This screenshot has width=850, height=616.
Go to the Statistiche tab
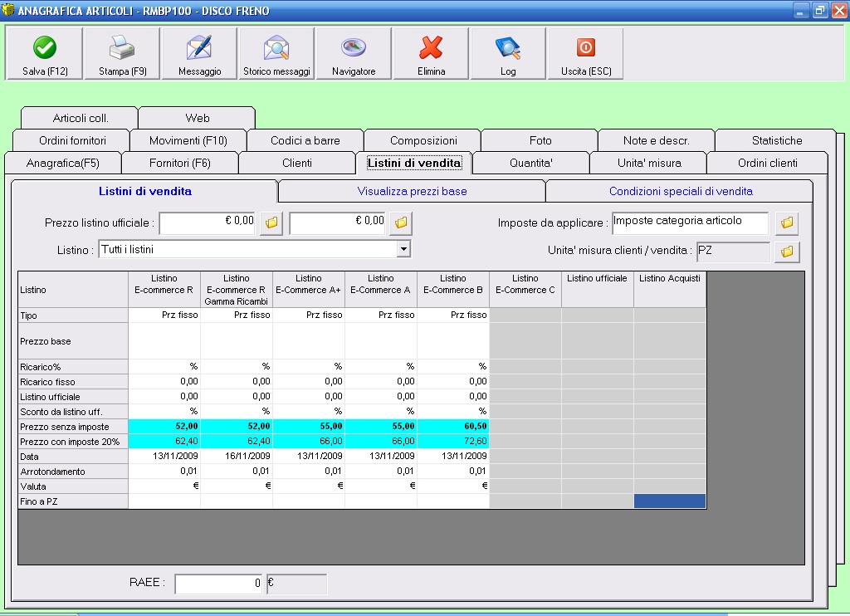[776, 140]
